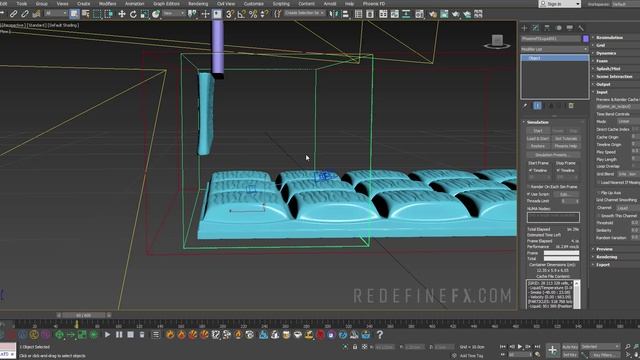The image size is (640, 360).
Task: Click the purple object color swatch
Action: (x=586, y=39)
